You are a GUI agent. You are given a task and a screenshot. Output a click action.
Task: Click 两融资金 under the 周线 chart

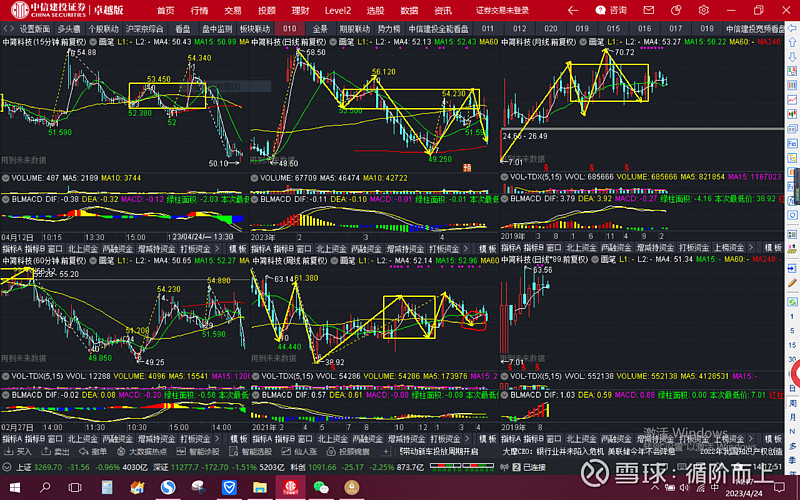click(367, 439)
